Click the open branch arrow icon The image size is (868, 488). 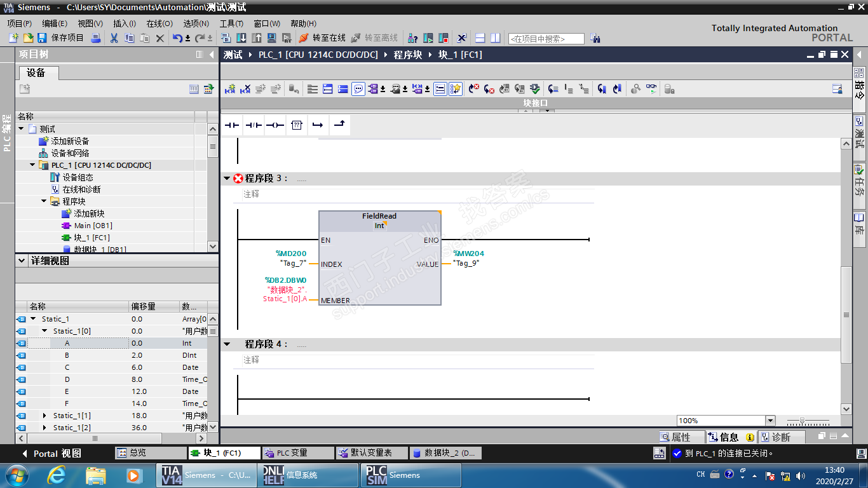click(318, 125)
